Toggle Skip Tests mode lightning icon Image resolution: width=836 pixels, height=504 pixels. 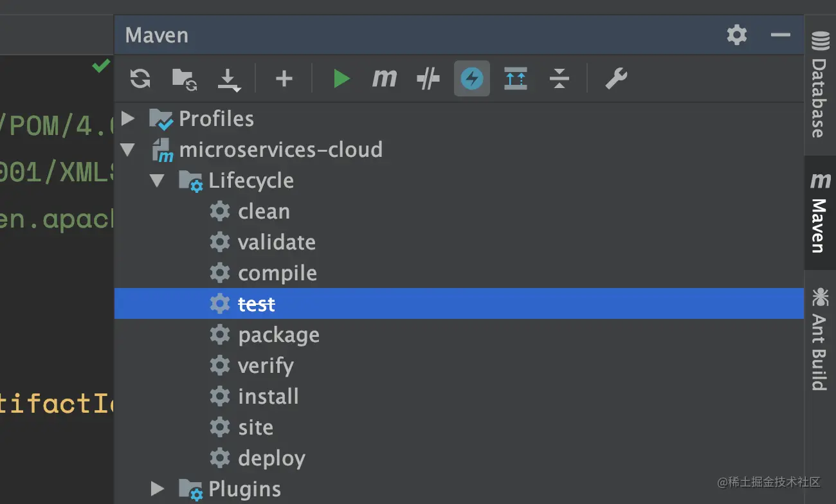[x=472, y=78]
